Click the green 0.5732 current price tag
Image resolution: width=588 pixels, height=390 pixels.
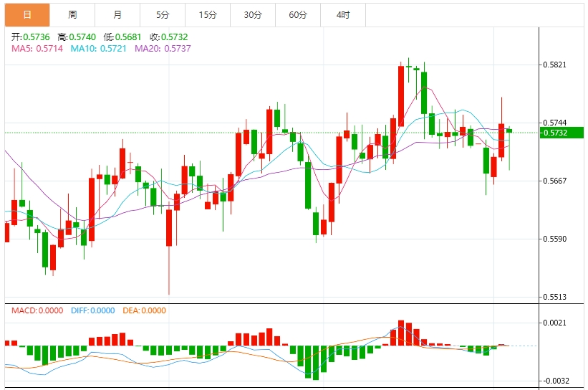[x=562, y=133]
